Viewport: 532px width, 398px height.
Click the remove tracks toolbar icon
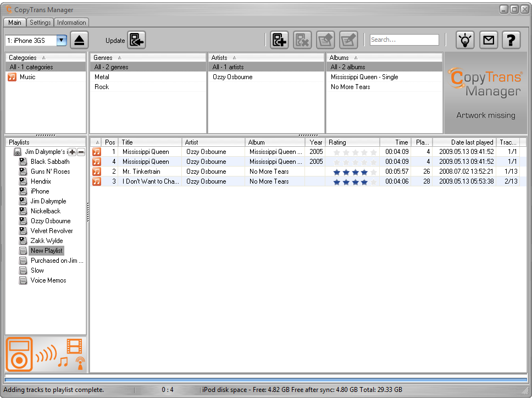tap(302, 40)
